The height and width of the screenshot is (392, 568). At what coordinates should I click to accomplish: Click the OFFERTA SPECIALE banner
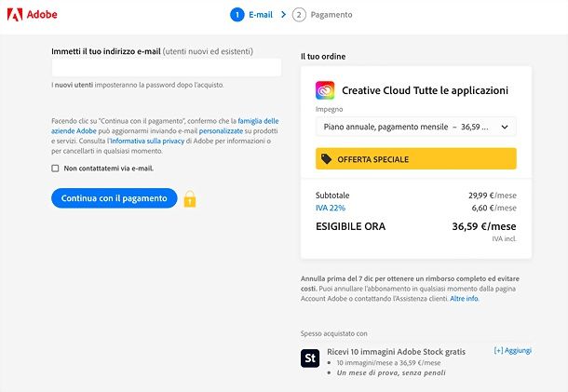point(416,158)
